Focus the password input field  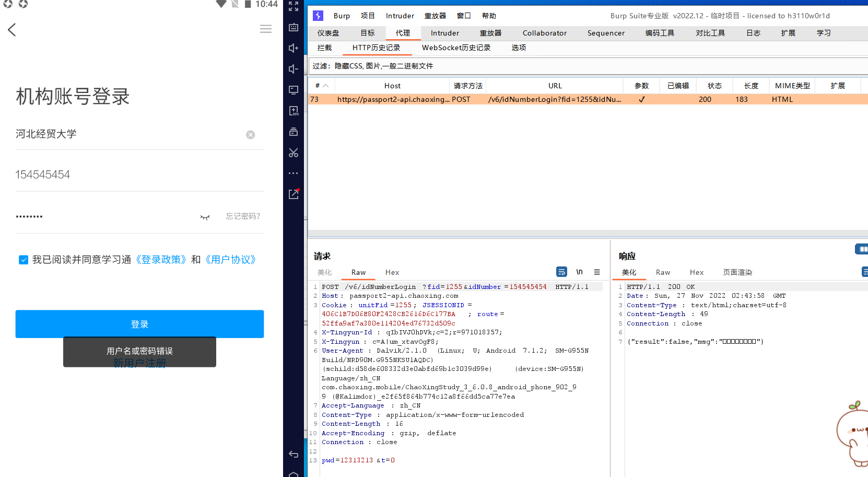click(104, 216)
